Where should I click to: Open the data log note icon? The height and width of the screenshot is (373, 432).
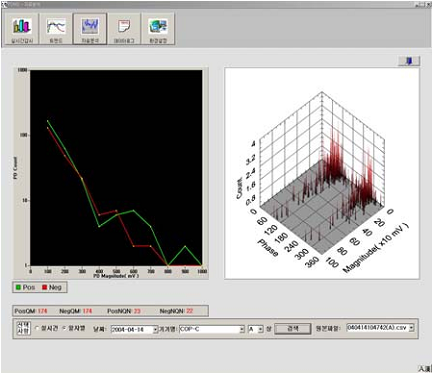click(x=124, y=29)
